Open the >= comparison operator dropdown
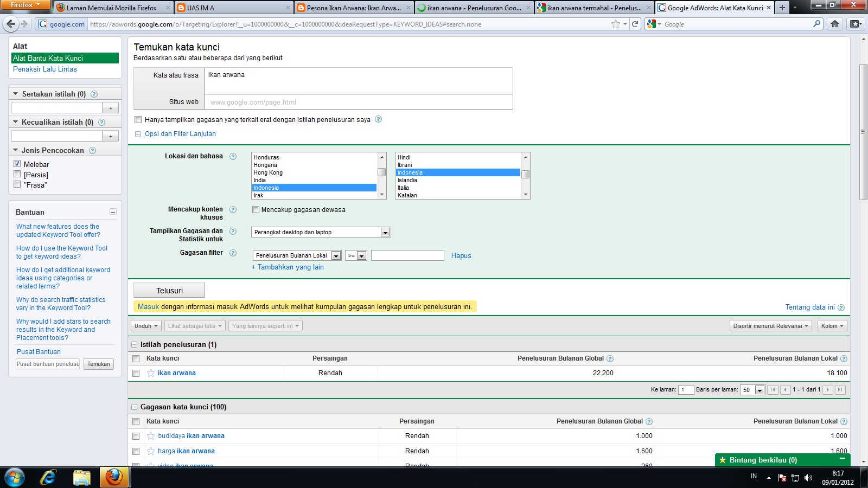Image resolution: width=868 pixels, height=488 pixels. coord(356,255)
